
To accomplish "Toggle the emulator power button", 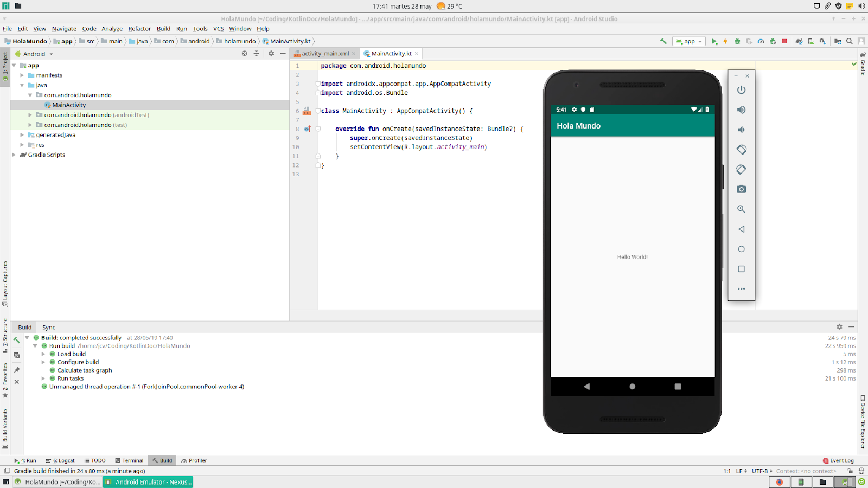I will coord(742,90).
